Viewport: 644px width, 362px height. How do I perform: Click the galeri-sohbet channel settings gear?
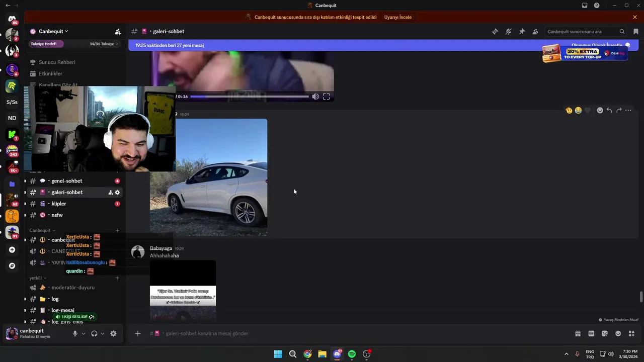118,193
